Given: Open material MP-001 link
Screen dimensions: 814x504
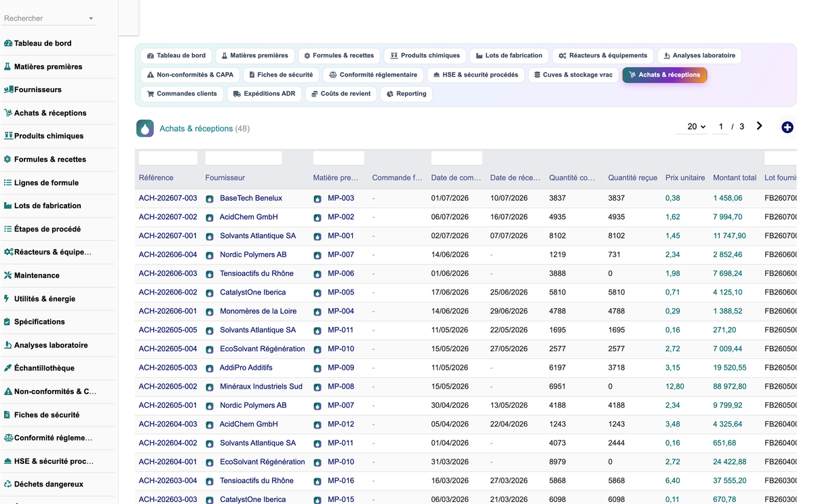Looking at the screenshot, I should point(341,236).
